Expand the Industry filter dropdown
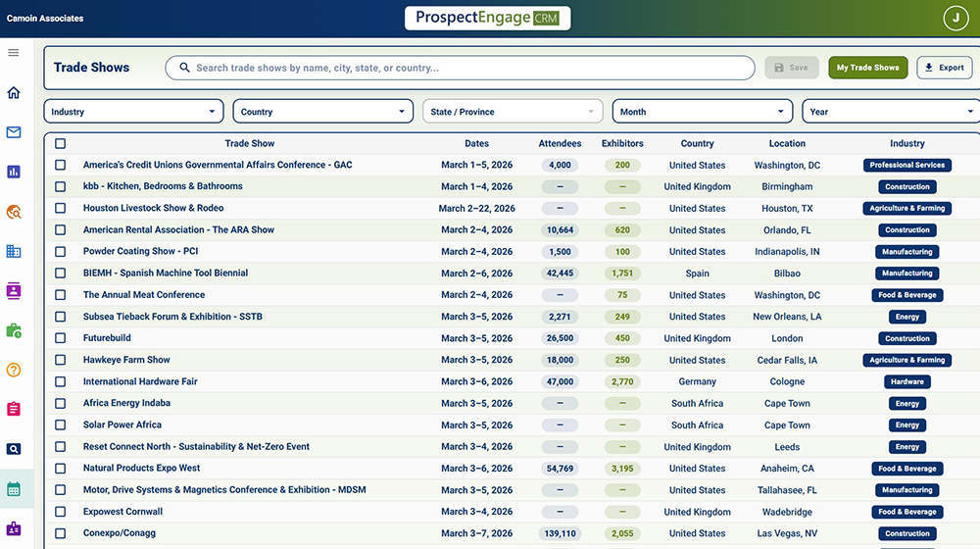Screen dimensions: 980x549 coord(134,112)
